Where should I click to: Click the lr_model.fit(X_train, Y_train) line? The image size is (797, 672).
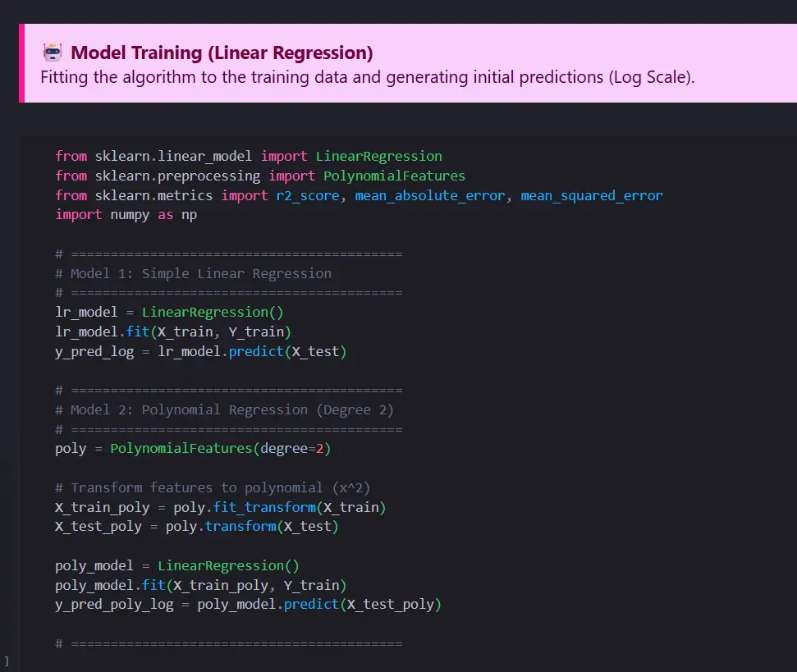(x=173, y=331)
